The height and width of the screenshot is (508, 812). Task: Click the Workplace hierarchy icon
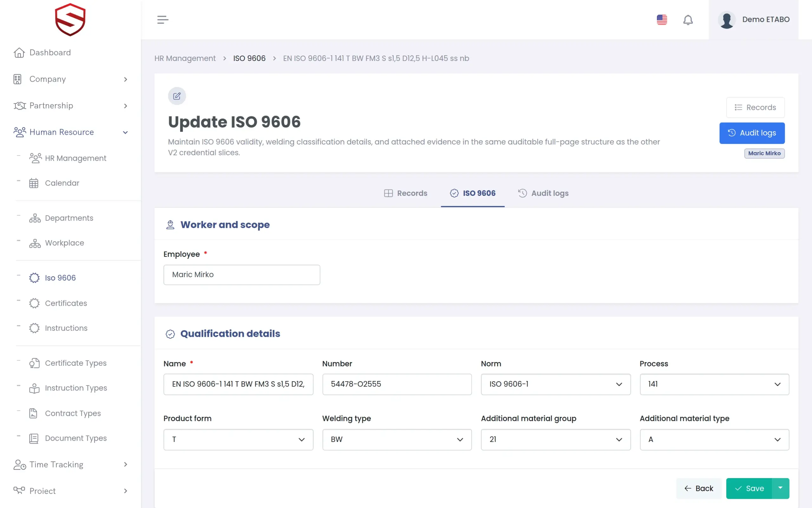[35, 243]
